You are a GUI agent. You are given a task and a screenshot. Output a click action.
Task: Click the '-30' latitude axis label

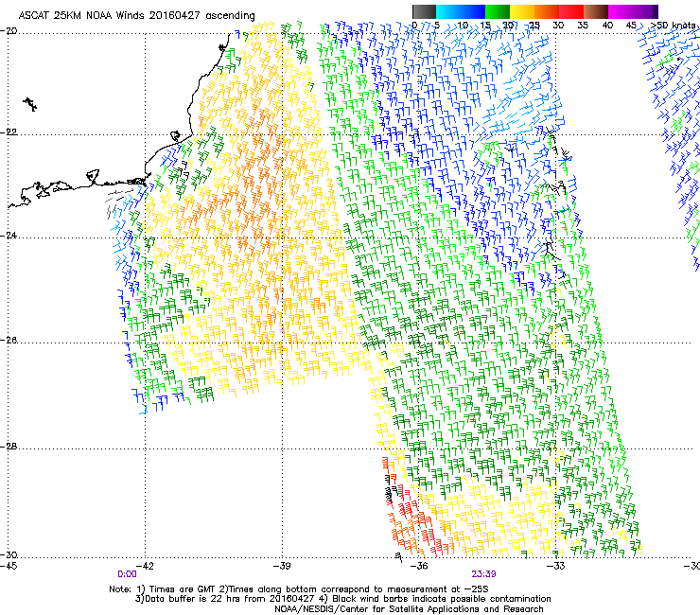(9, 554)
